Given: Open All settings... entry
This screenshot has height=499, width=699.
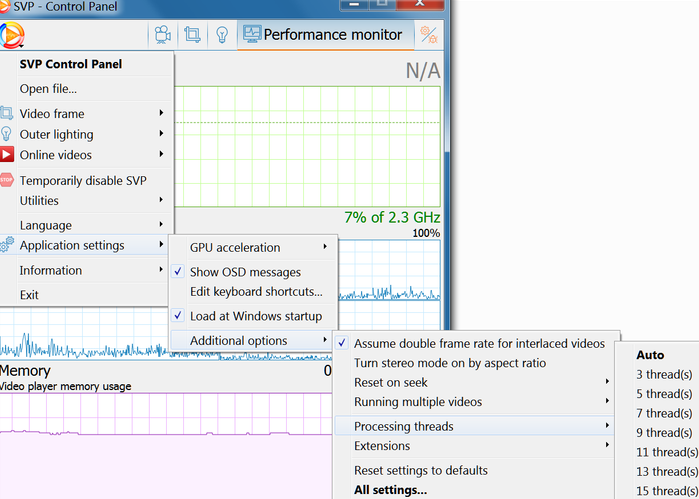Looking at the screenshot, I should pos(390,490).
